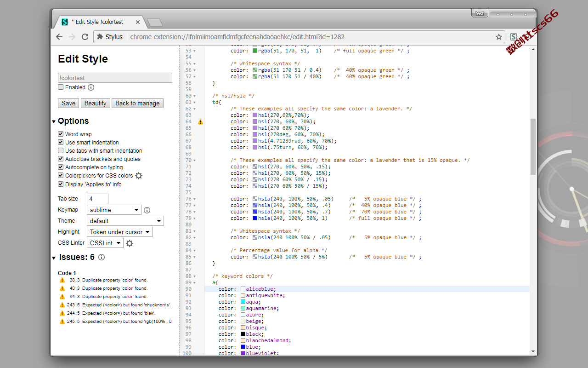Click the Stylus tab favicon

tap(65, 22)
